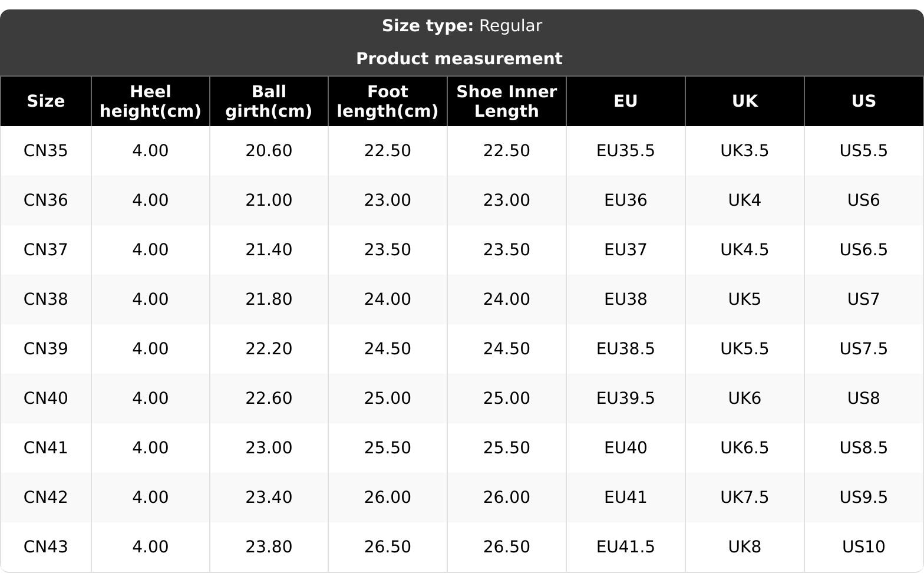924x573 pixels.
Task: Click the Size column header
Action: pyautogui.click(x=45, y=101)
